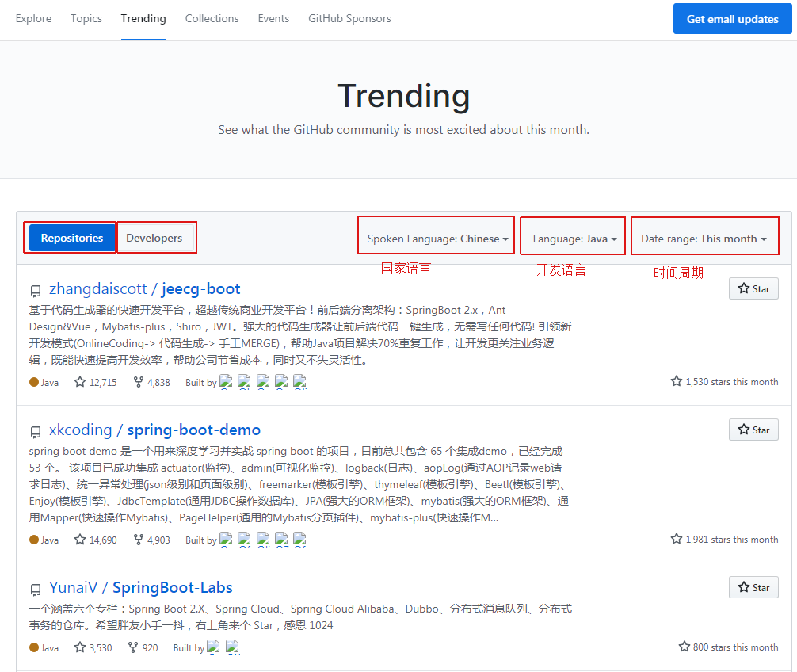Click the '1,981 stars this month' text

(x=732, y=540)
